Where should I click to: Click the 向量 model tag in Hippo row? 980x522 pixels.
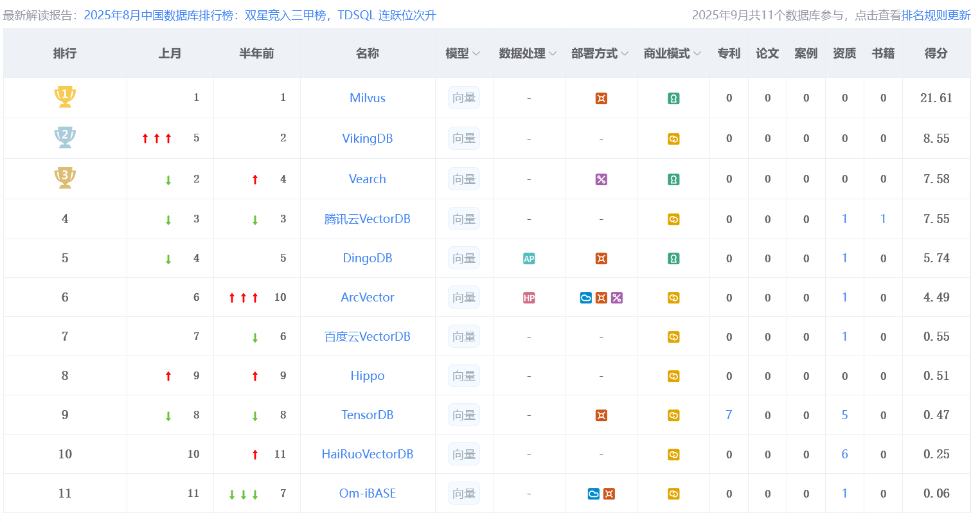pyautogui.click(x=464, y=375)
